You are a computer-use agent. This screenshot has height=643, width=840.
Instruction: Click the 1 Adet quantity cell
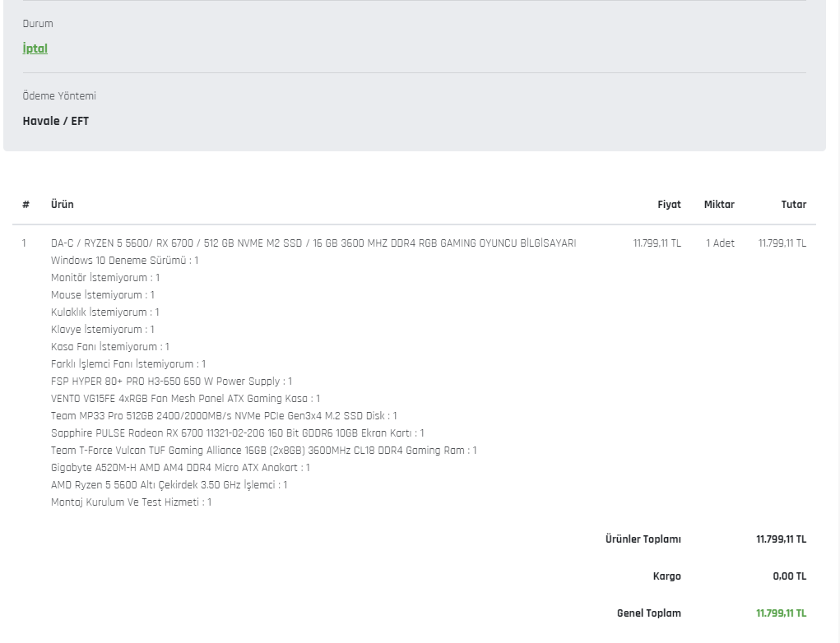click(720, 243)
